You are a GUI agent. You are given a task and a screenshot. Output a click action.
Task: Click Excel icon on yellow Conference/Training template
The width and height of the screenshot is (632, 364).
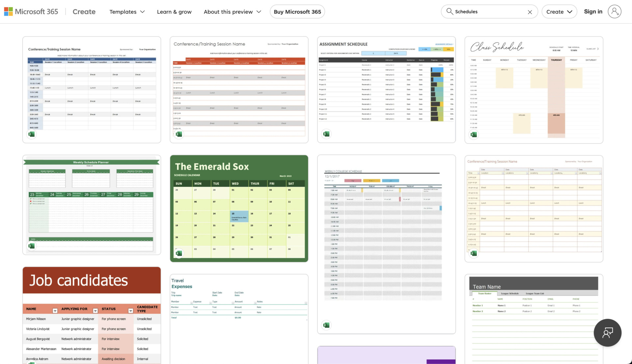click(x=474, y=253)
